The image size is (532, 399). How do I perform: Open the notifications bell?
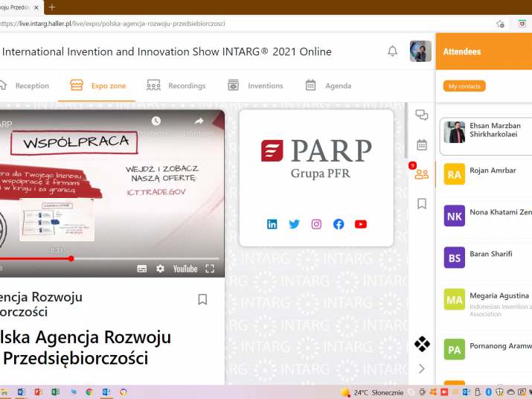(x=392, y=51)
